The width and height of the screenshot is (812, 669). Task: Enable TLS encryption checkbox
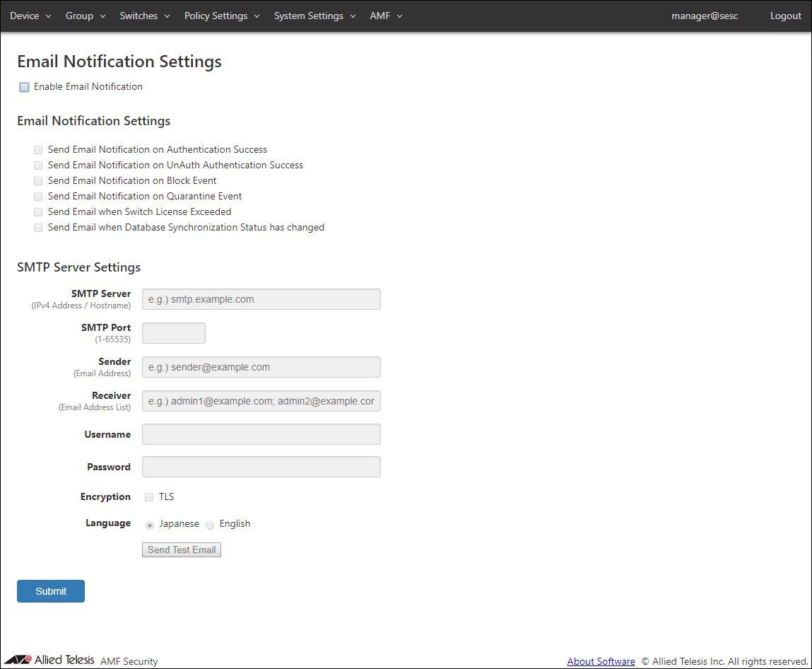tap(149, 497)
